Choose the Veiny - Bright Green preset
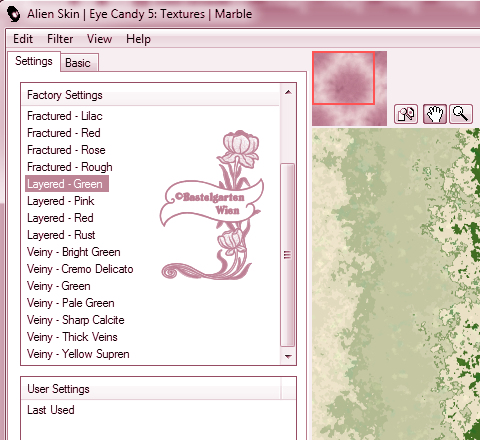The width and height of the screenshot is (480, 440). (74, 252)
